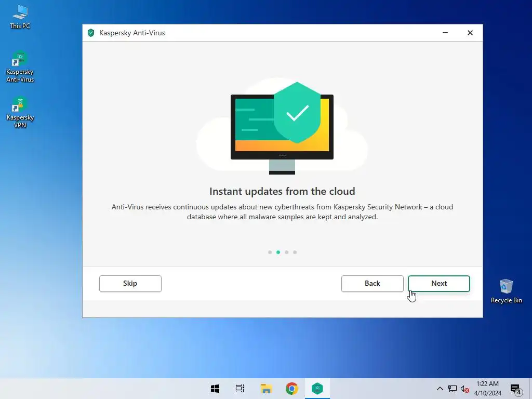
Task: Jump to the third page indicator dot
Action: [287, 252]
